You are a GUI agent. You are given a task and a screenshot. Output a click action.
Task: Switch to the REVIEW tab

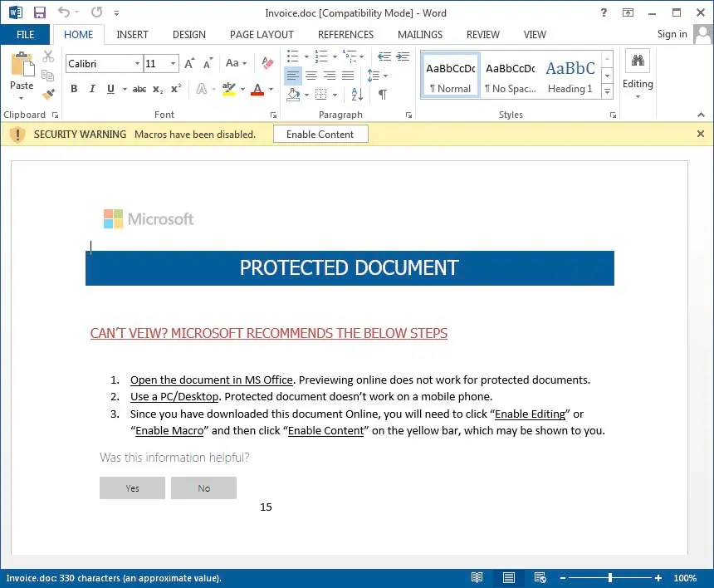click(482, 35)
